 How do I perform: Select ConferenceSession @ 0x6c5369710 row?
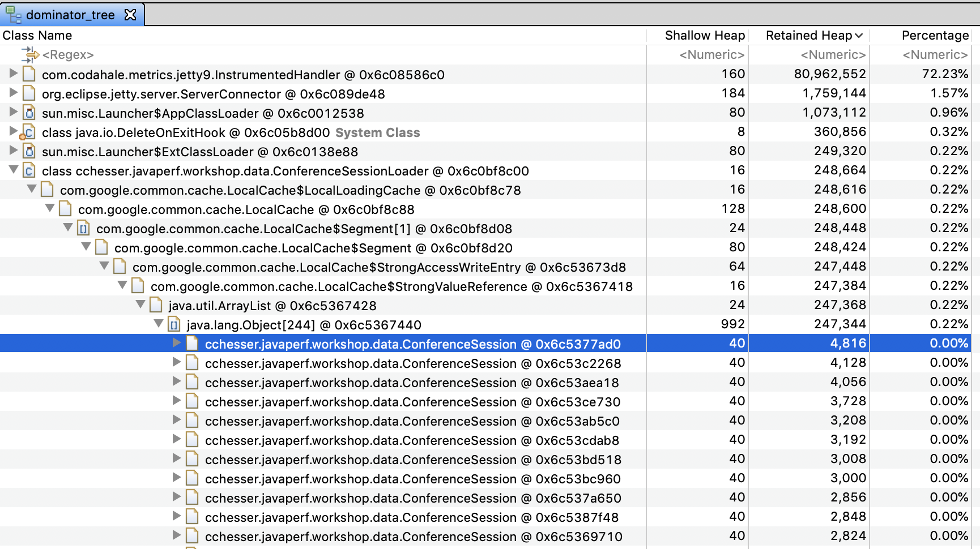click(485, 536)
